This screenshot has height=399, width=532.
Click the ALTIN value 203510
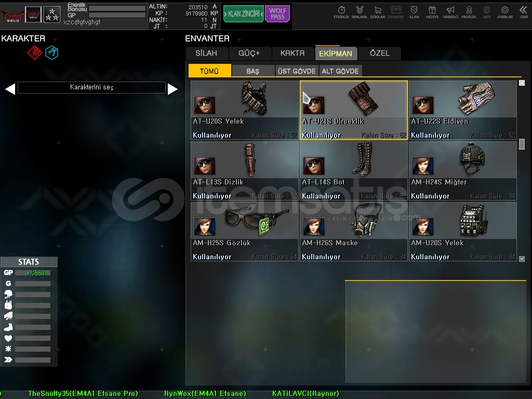(x=198, y=7)
